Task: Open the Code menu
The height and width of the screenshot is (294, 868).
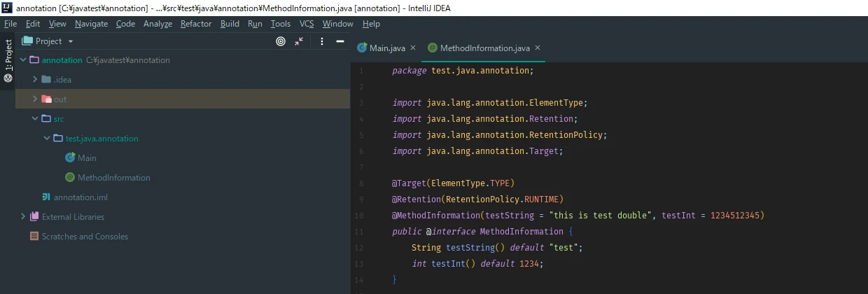Action: [x=126, y=24]
